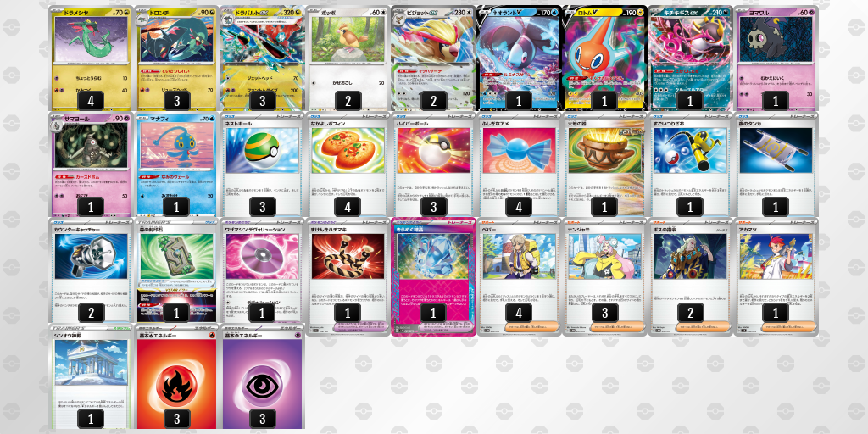Open the Dragapult ex card

[262, 58]
